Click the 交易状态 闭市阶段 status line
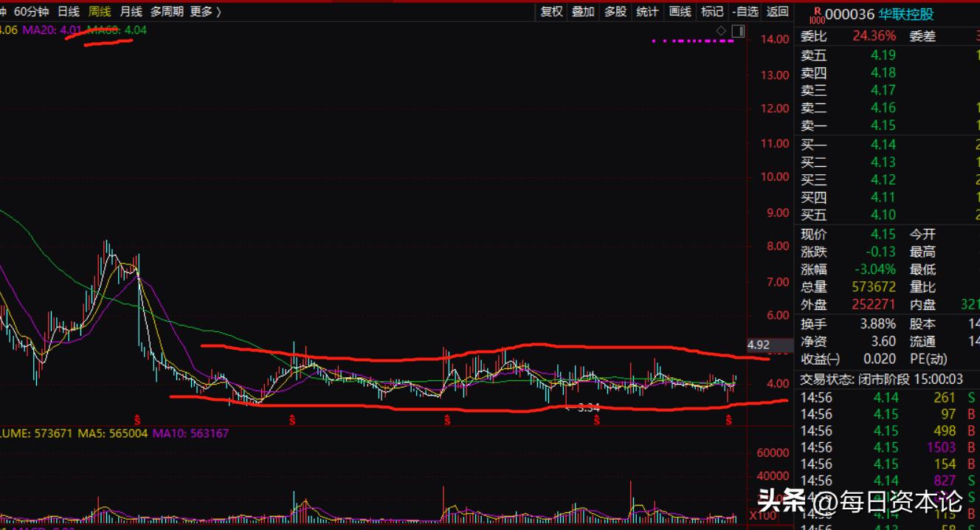This screenshot has width=980, height=530. point(882,379)
